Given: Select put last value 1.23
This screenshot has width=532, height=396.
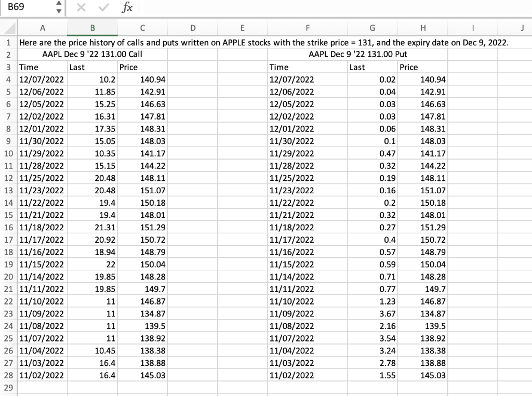Looking at the screenshot, I should pos(373,301).
